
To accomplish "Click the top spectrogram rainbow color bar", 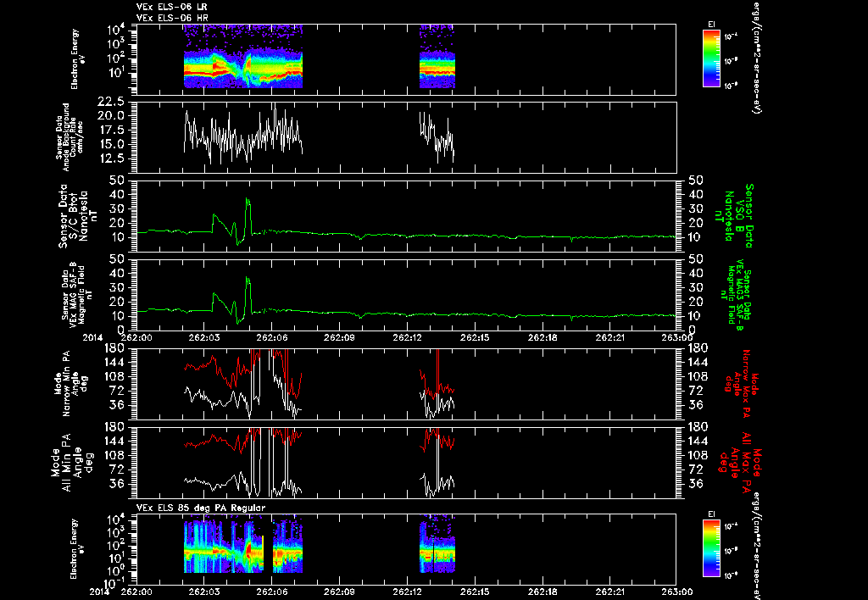I will click(711, 58).
